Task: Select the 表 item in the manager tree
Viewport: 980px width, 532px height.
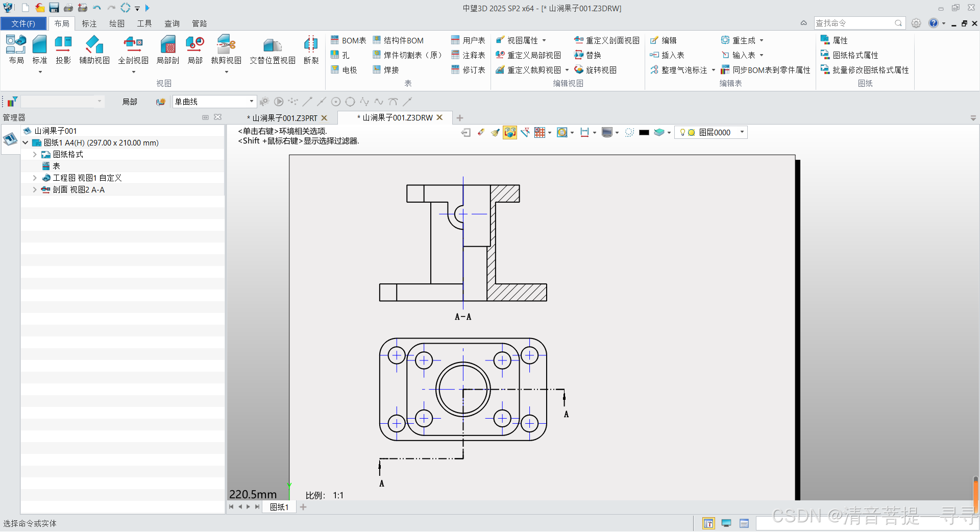Action: coord(56,166)
